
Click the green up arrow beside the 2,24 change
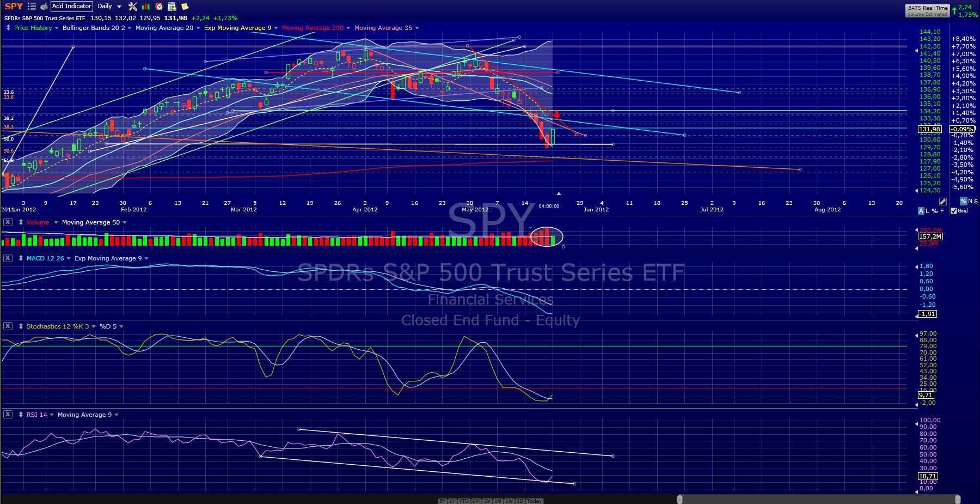click(954, 11)
